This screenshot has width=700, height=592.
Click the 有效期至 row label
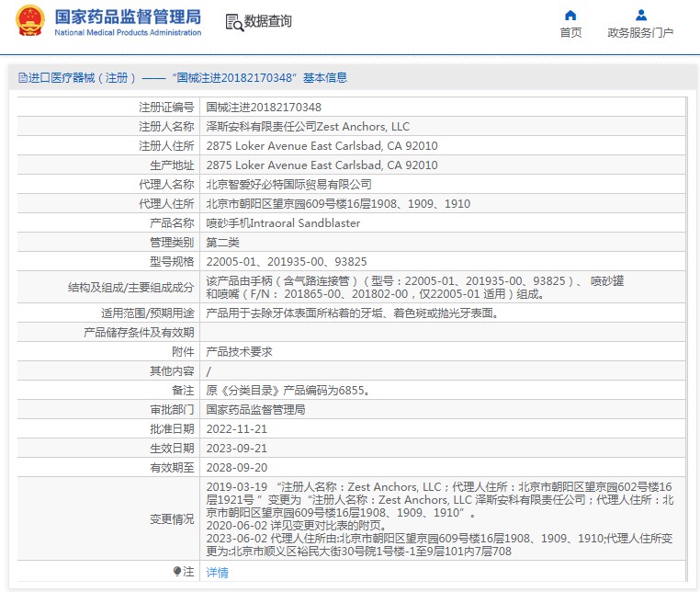172,467
